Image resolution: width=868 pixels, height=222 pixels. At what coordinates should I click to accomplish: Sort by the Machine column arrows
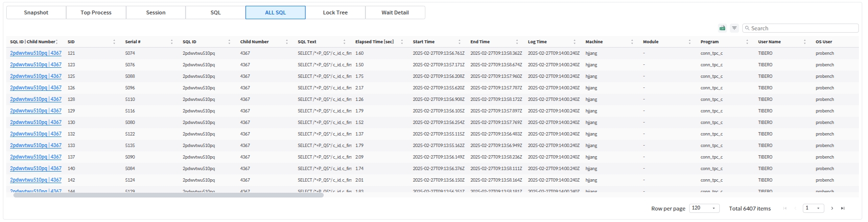[632, 42]
